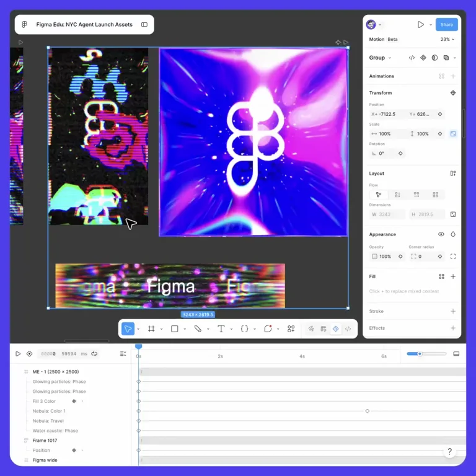Image resolution: width=476 pixels, height=476 pixels.
Task: Click the resize to fit icon beside dimensions
Action: coord(453,214)
